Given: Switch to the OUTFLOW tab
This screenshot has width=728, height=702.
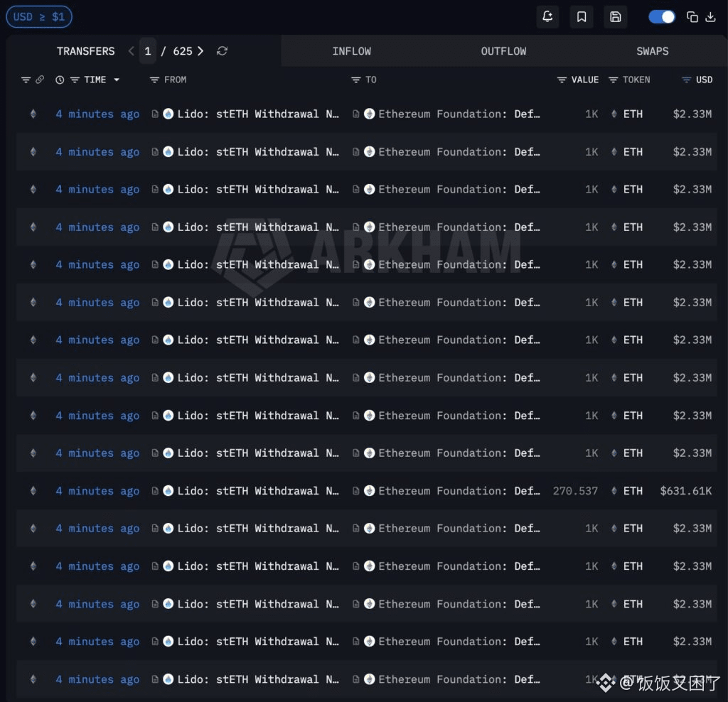Looking at the screenshot, I should 503,51.
